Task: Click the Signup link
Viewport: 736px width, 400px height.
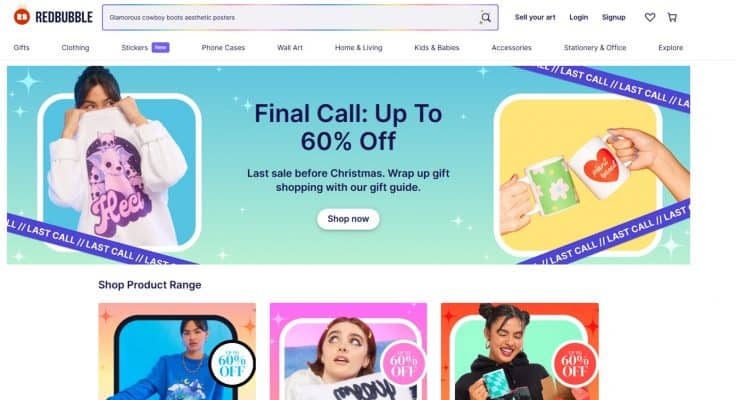Action: point(613,17)
